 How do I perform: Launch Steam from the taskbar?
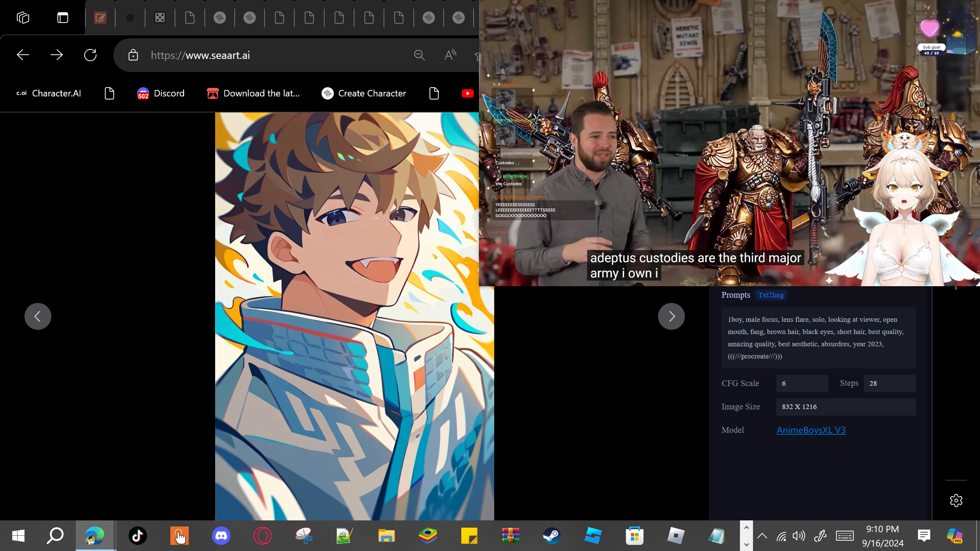(552, 536)
